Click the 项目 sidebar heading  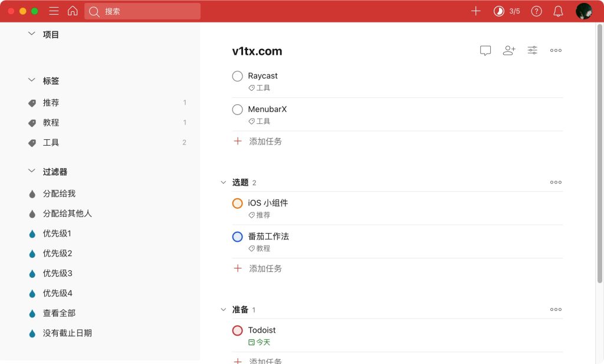51,35
